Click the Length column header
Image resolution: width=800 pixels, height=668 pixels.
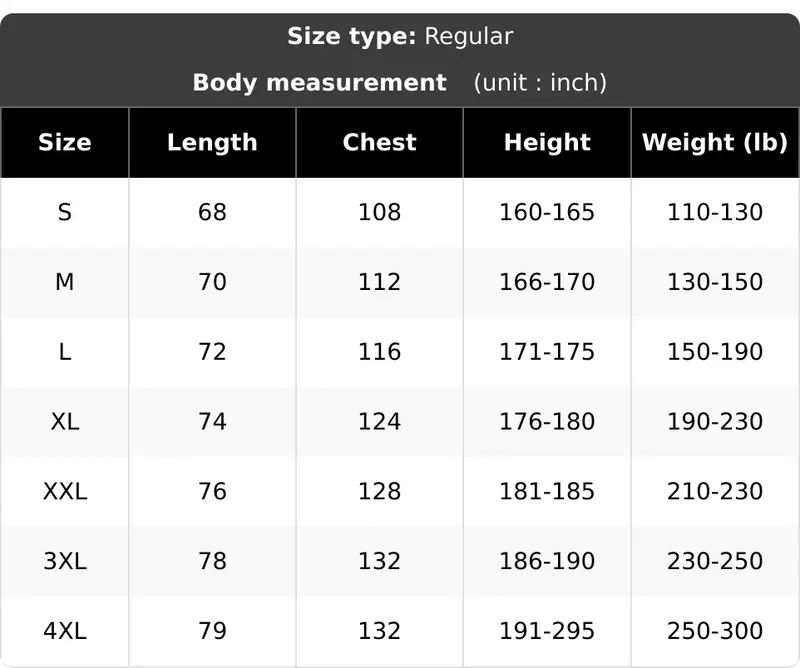point(212,142)
